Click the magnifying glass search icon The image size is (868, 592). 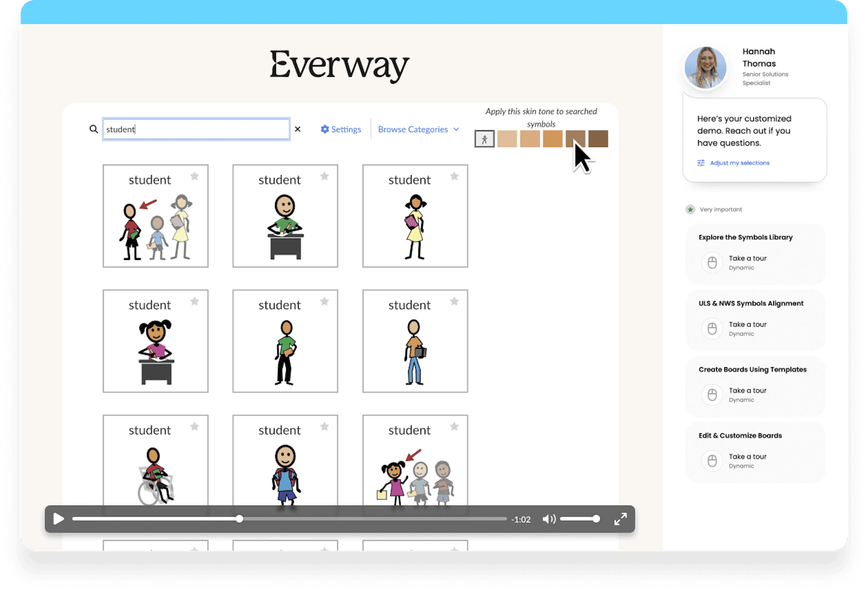coord(93,129)
